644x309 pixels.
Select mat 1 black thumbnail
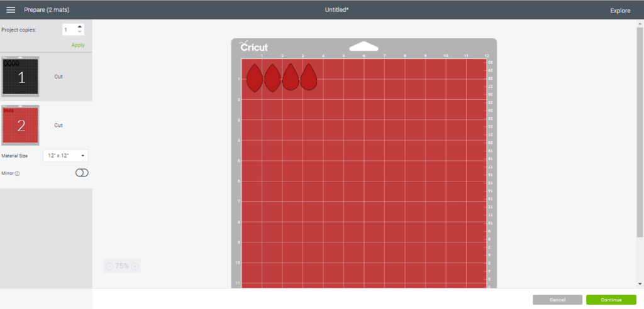tap(21, 77)
